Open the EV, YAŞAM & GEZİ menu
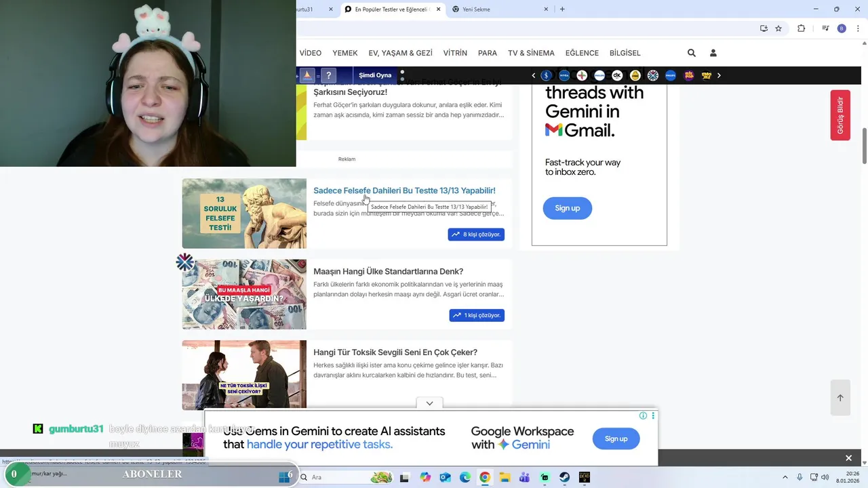 coord(401,53)
